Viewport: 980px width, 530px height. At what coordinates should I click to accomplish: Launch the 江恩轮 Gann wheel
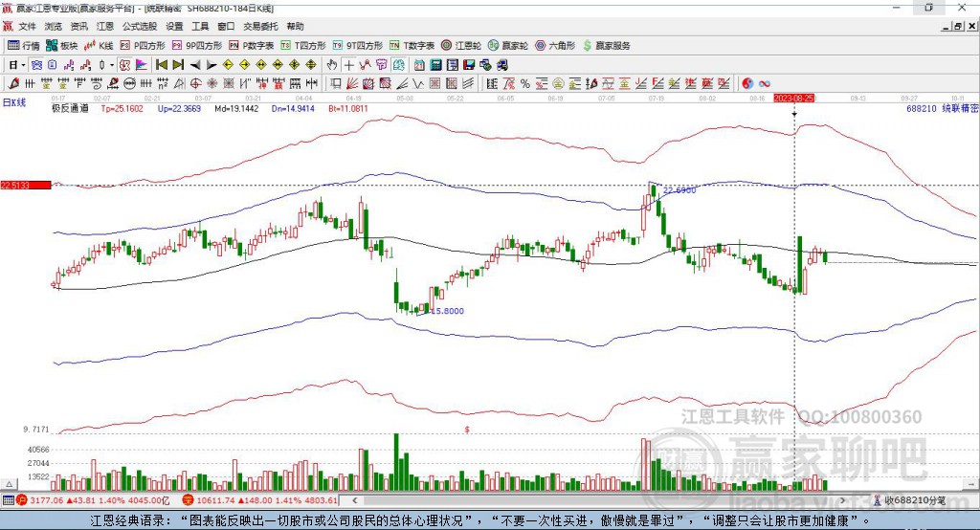click(461, 46)
